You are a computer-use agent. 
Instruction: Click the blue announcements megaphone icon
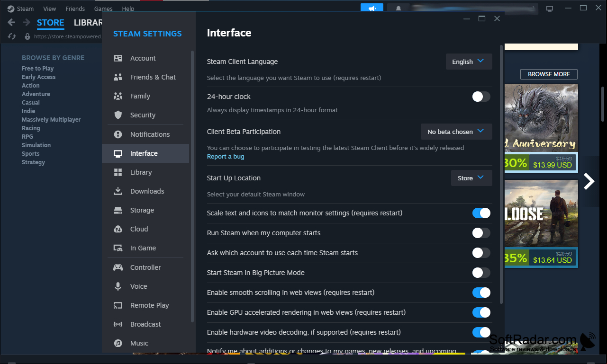tap(372, 9)
